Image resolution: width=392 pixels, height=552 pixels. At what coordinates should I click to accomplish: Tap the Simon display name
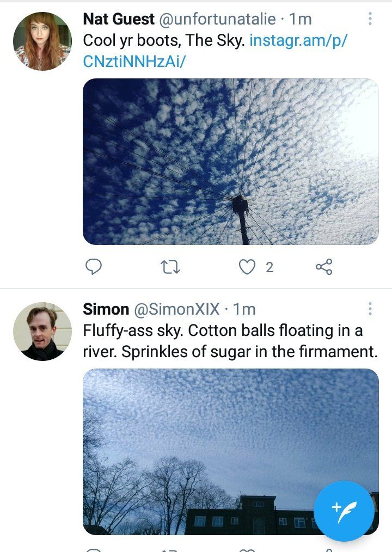[106, 309]
